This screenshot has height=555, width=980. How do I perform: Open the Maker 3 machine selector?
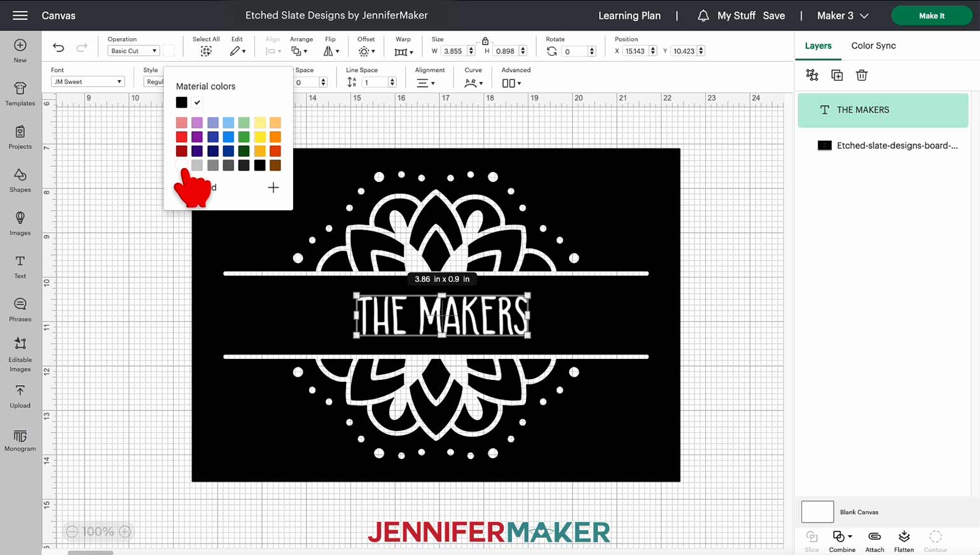[x=843, y=15]
